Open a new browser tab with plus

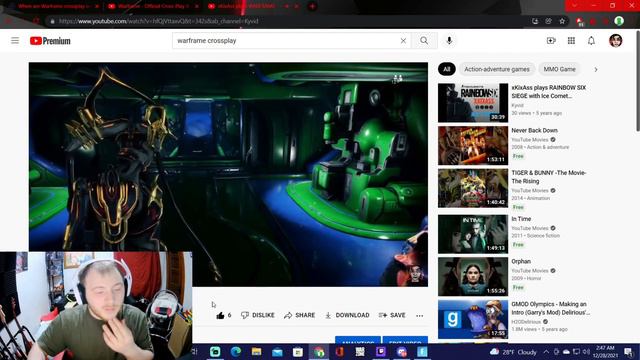pos(312,6)
